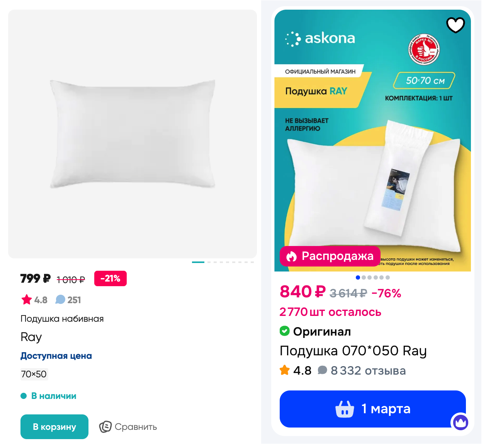Image resolution: width=486 pixels, height=448 pixels.
Task: Click the gray comment icon near 8 332 отзыва
Action: click(x=322, y=370)
